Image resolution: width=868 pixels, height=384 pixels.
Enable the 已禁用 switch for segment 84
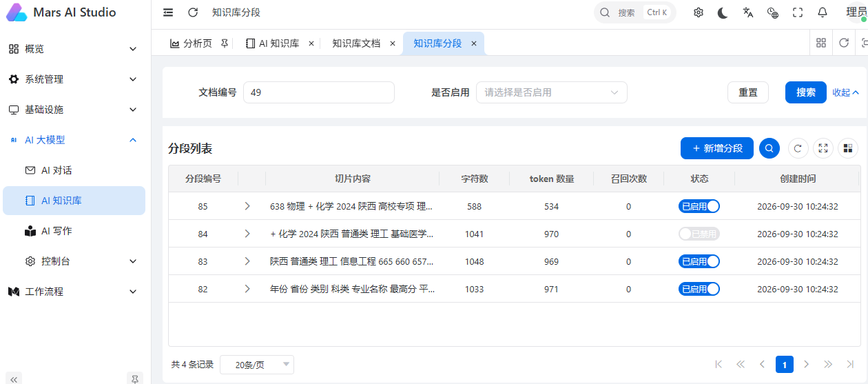(699, 234)
